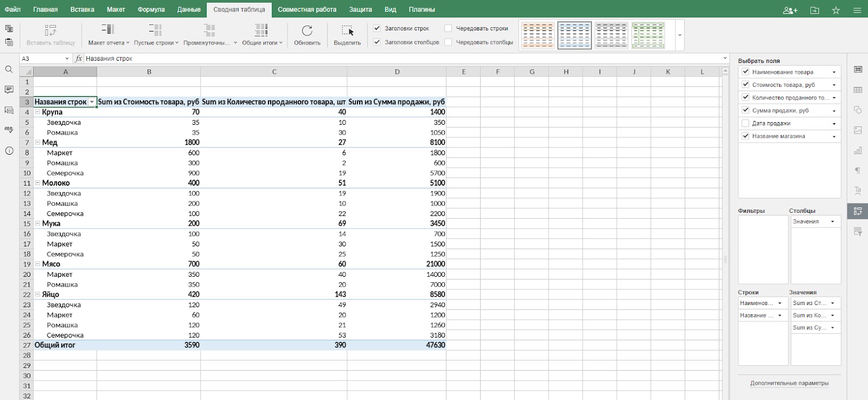The image size is (868, 400).
Task: Switch to the Вставка tab
Action: [82, 10]
